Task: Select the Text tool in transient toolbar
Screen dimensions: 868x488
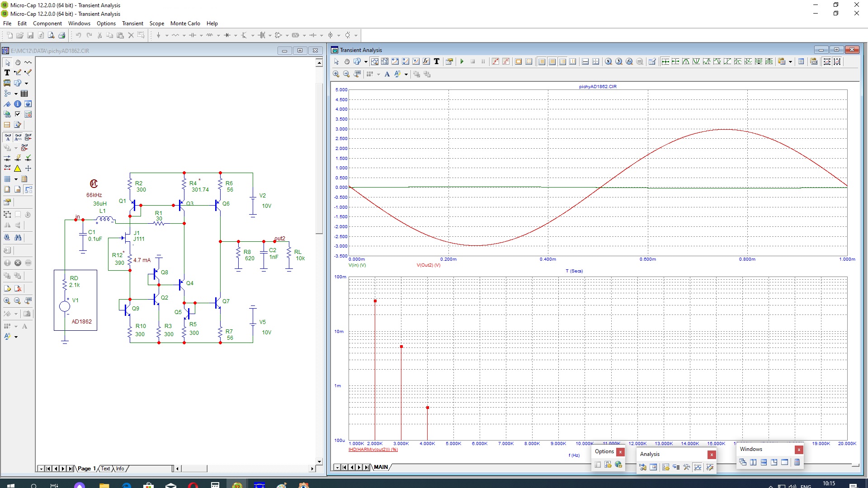Action: click(437, 61)
